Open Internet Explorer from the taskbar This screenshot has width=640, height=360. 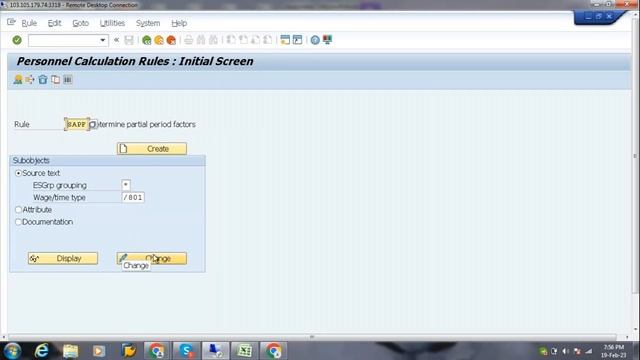(42, 351)
